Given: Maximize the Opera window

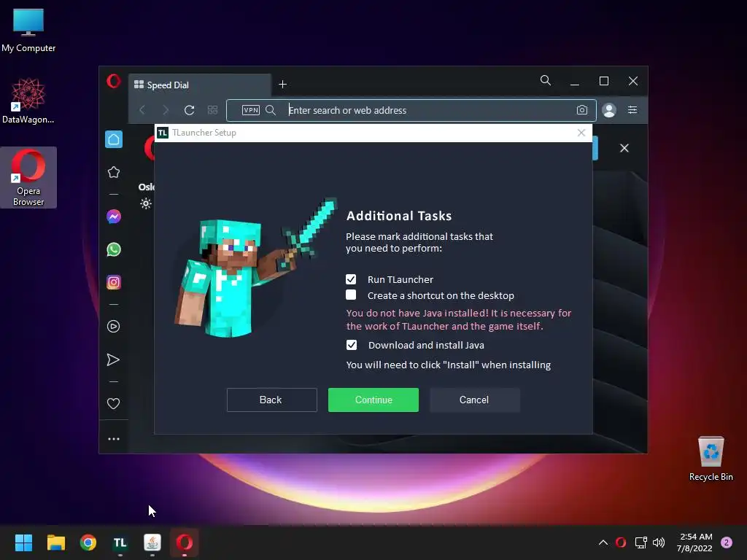Looking at the screenshot, I should pos(603,81).
